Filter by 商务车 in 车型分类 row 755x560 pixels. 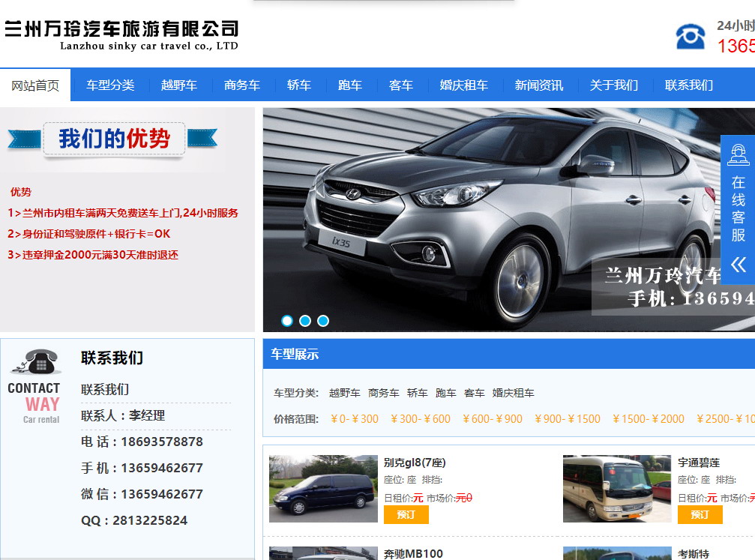(x=384, y=393)
